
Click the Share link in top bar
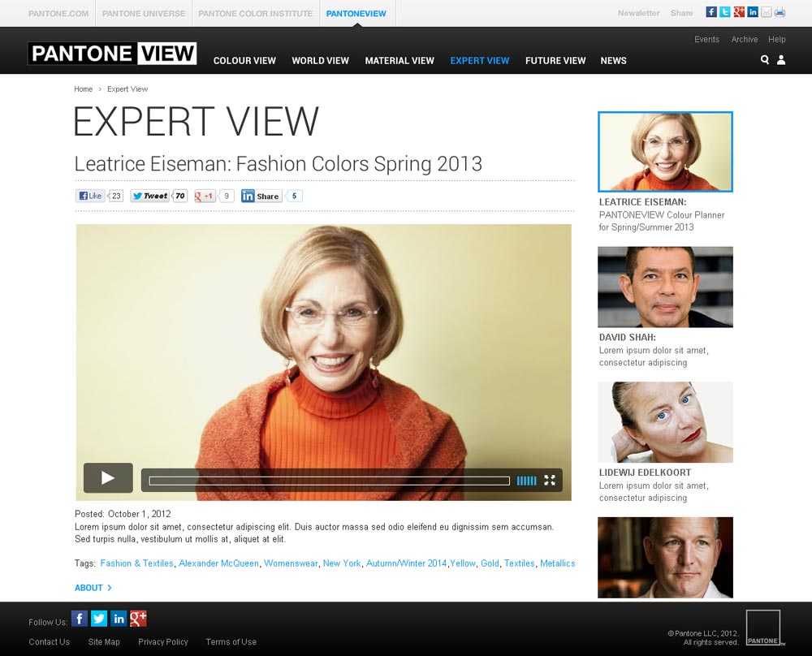coord(681,13)
